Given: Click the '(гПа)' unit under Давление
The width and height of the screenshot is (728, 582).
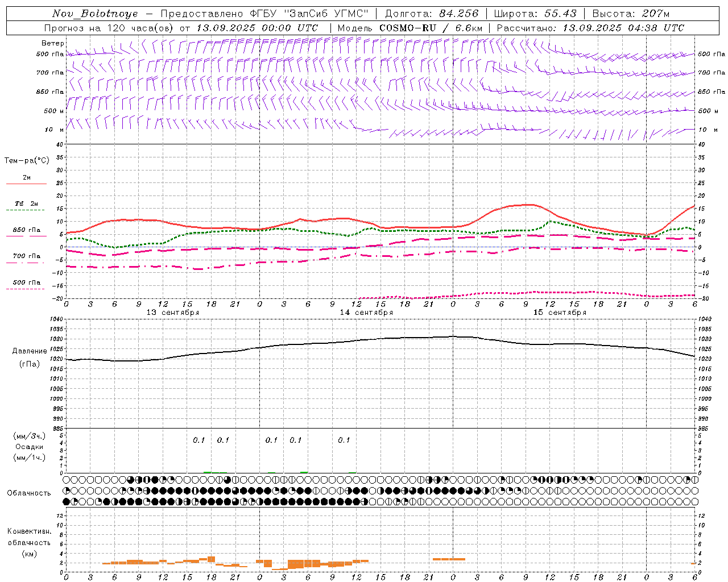Looking at the screenshot, I should 30,364.
